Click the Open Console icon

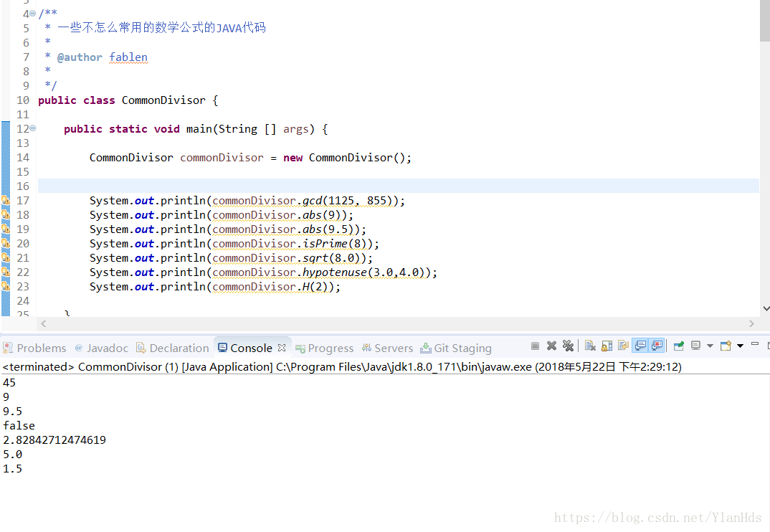[726, 346]
